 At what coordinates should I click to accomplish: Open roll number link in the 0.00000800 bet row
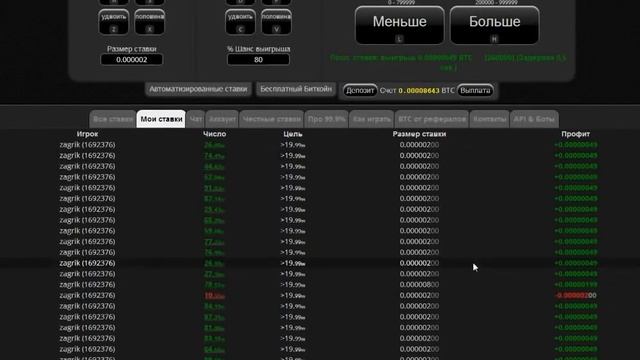coord(214,284)
